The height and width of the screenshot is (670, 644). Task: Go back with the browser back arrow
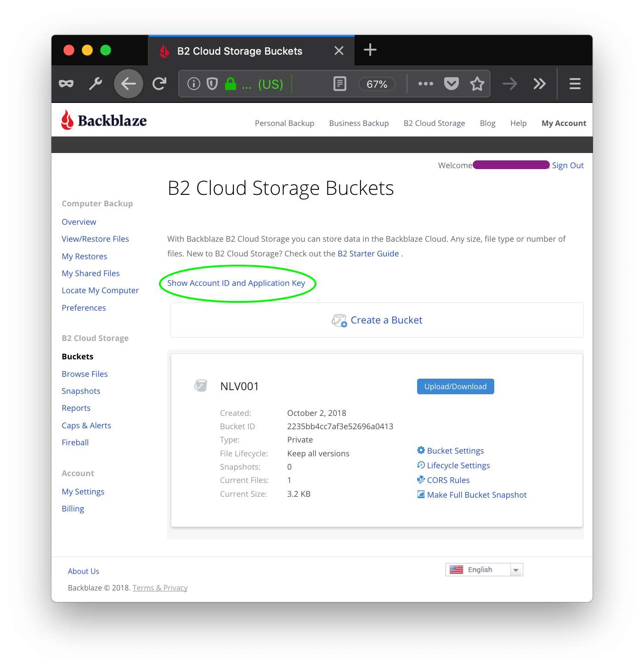click(x=129, y=84)
